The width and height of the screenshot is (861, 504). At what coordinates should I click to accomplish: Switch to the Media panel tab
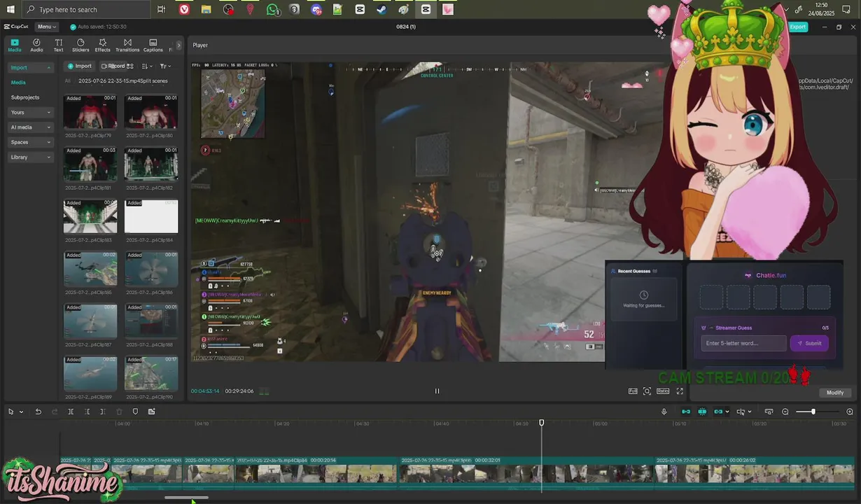click(x=15, y=45)
